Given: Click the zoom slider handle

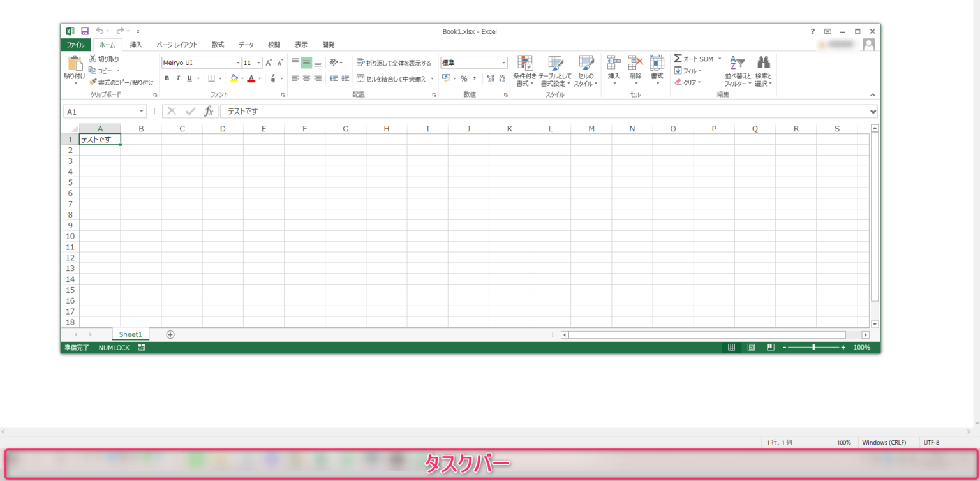Looking at the screenshot, I should pos(813,348).
